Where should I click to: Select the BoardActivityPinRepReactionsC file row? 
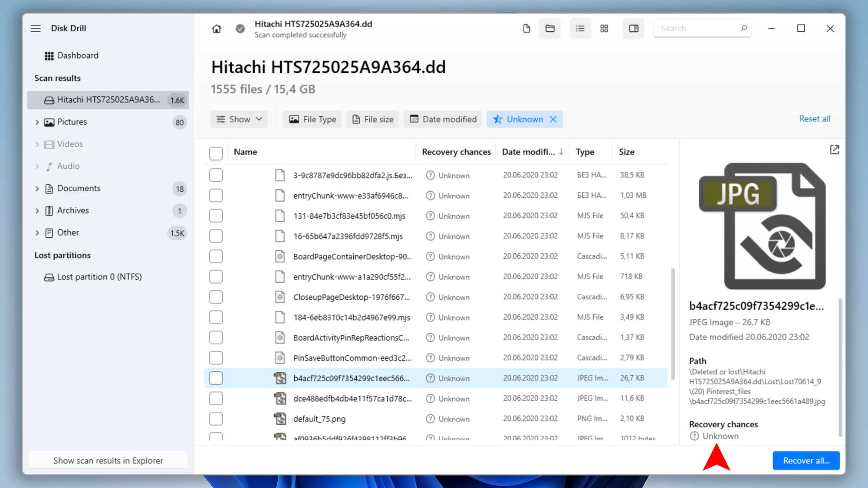coord(436,337)
